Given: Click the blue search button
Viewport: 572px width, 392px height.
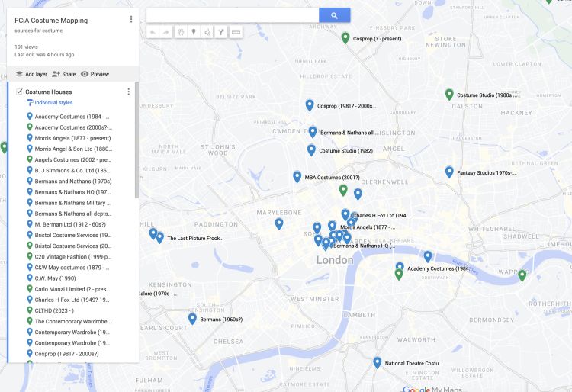Looking at the screenshot, I should [x=334, y=15].
